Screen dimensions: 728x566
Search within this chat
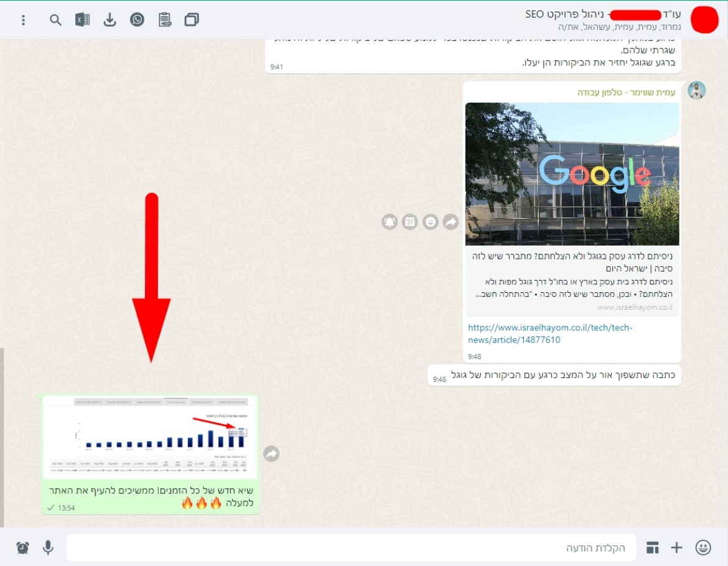55,20
